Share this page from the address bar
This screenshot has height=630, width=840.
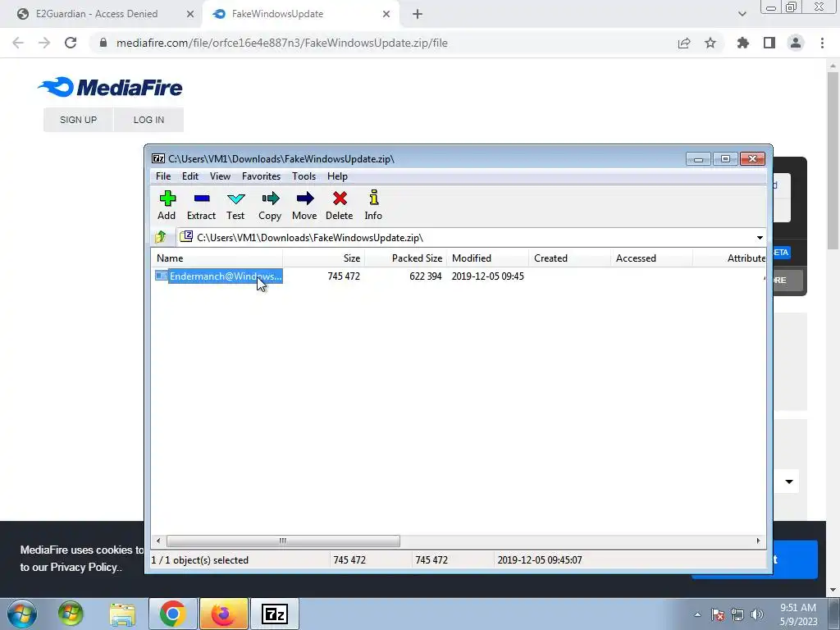684,43
